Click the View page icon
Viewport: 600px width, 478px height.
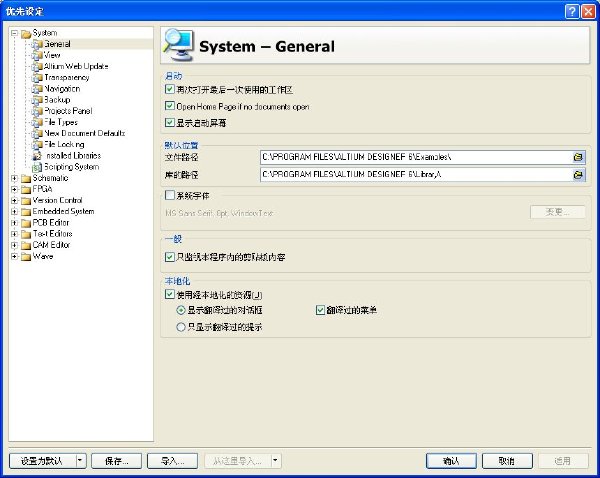coord(37,55)
